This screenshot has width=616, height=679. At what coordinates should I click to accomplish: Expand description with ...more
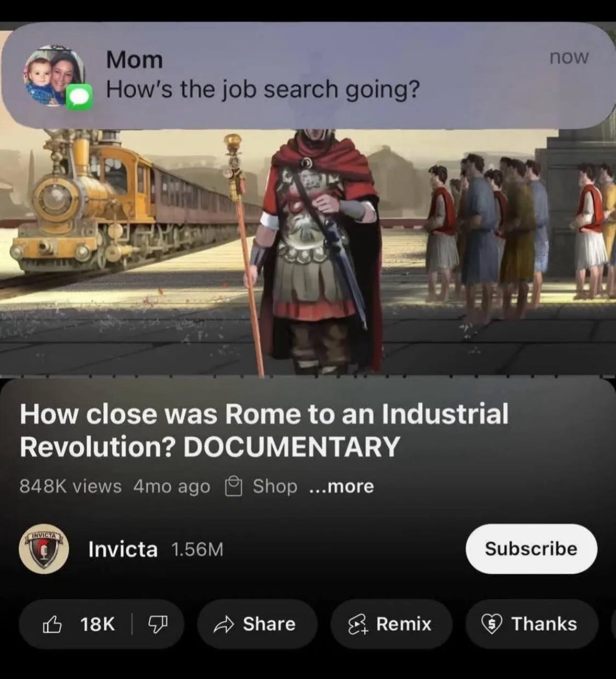(342, 487)
